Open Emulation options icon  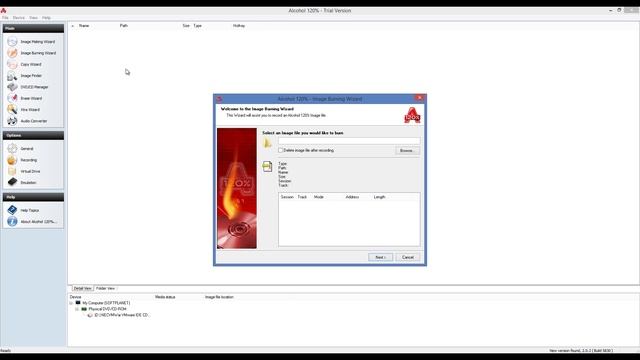pos(12,182)
